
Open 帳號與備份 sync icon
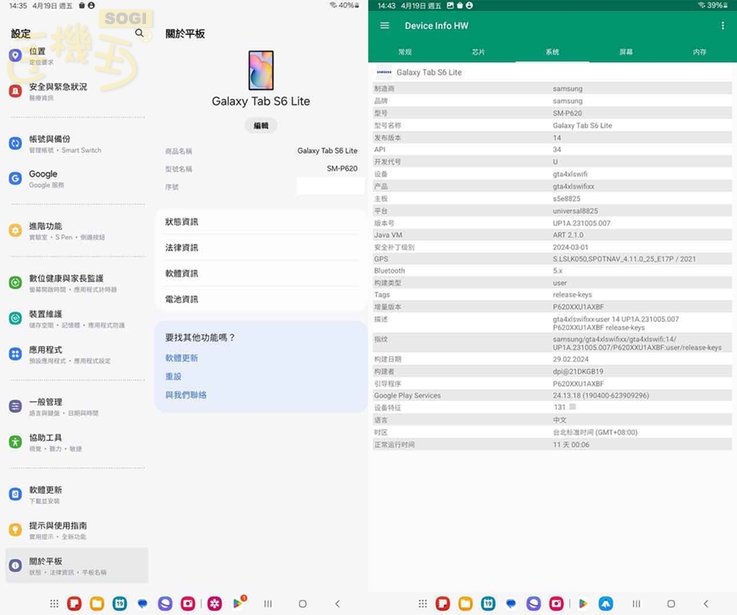(16, 143)
